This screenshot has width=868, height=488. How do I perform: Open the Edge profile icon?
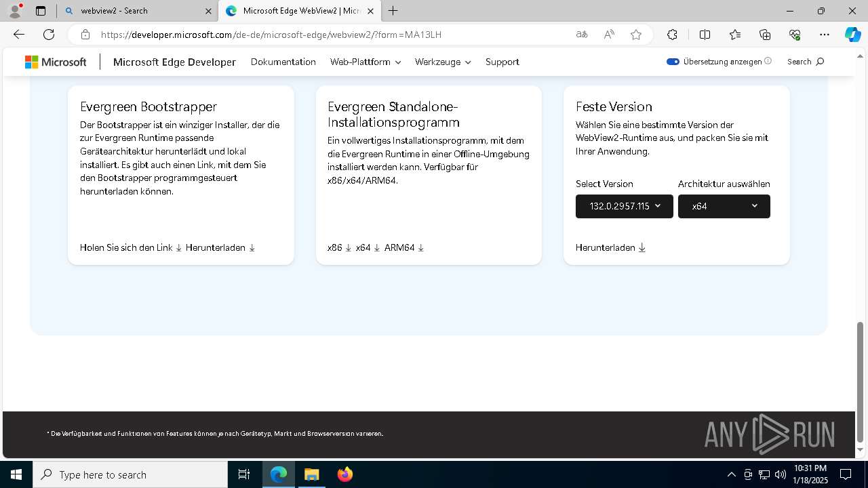(15, 11)
